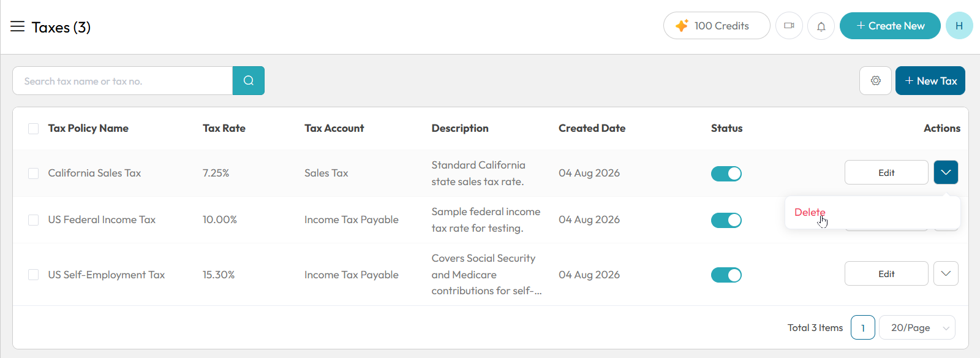The image size is (980, 358).
Task: Open the video camera icon
Action: click(x=789, y=26)
